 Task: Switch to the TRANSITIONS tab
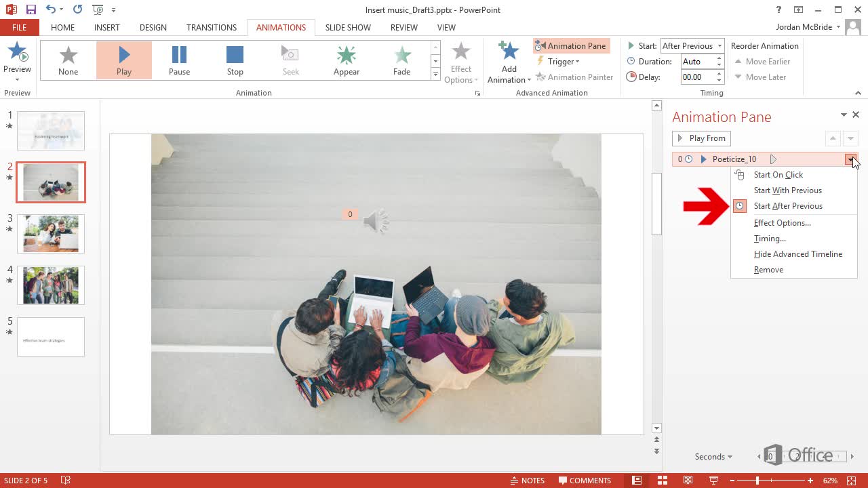(212, 27)
